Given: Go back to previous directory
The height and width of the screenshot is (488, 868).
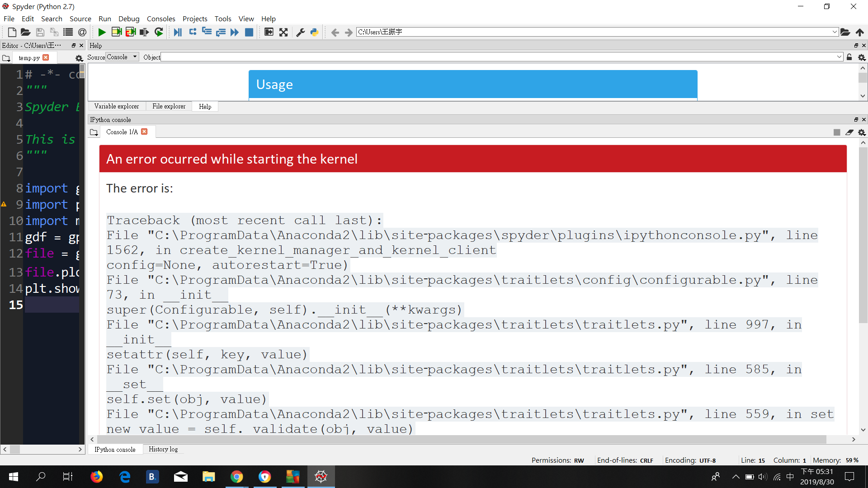Looking at the screenshot, I should 335,32.
